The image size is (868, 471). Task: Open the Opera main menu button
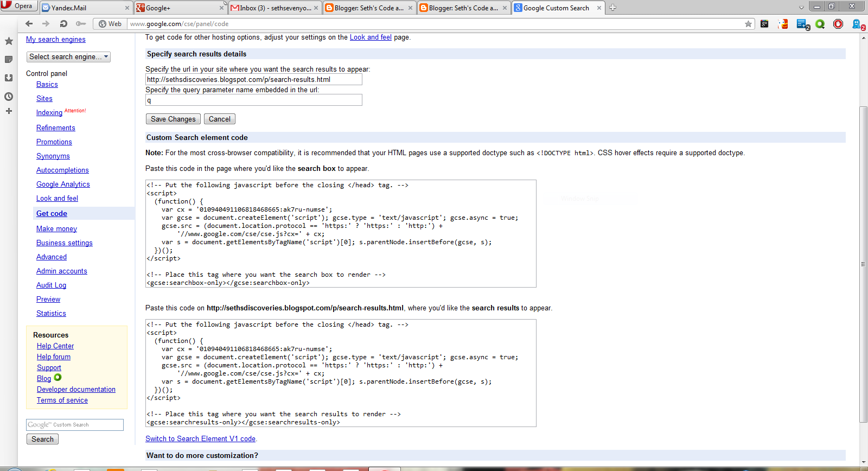tap(18, 6)
